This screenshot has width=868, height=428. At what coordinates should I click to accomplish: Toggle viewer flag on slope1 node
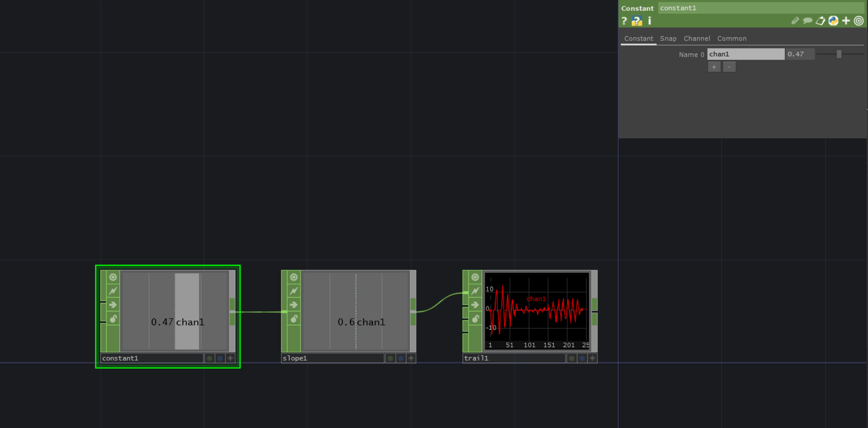[294, 277]
